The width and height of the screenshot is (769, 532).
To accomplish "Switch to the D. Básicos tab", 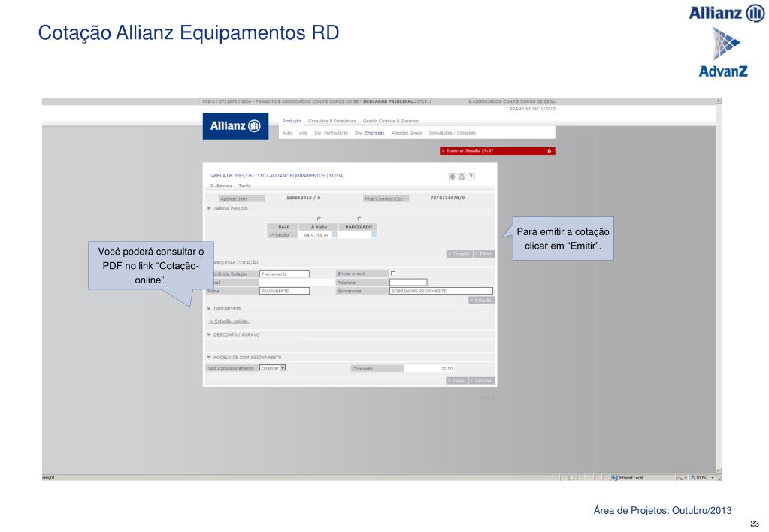I will [x=221, y=186].
